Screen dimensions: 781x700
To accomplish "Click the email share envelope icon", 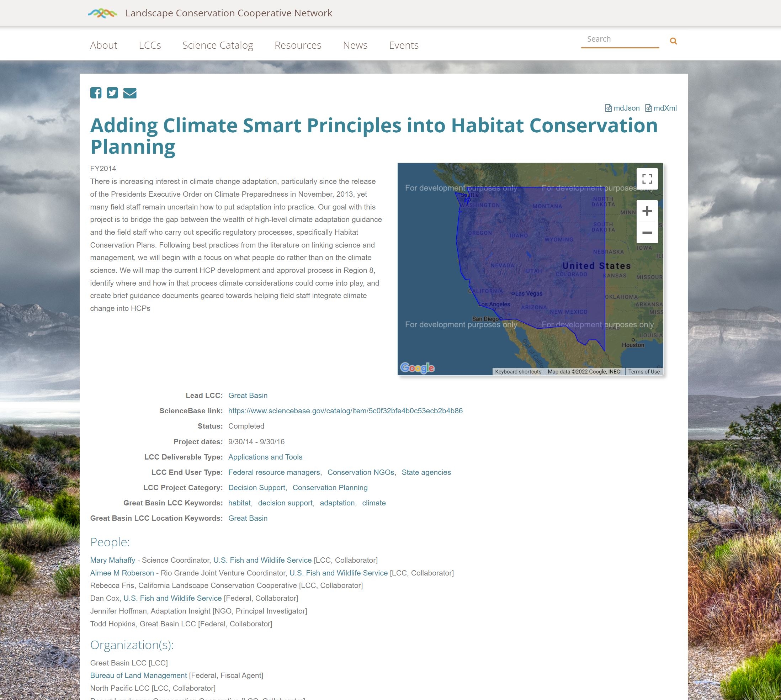I will pyautogui.click(x=129, y=93).
